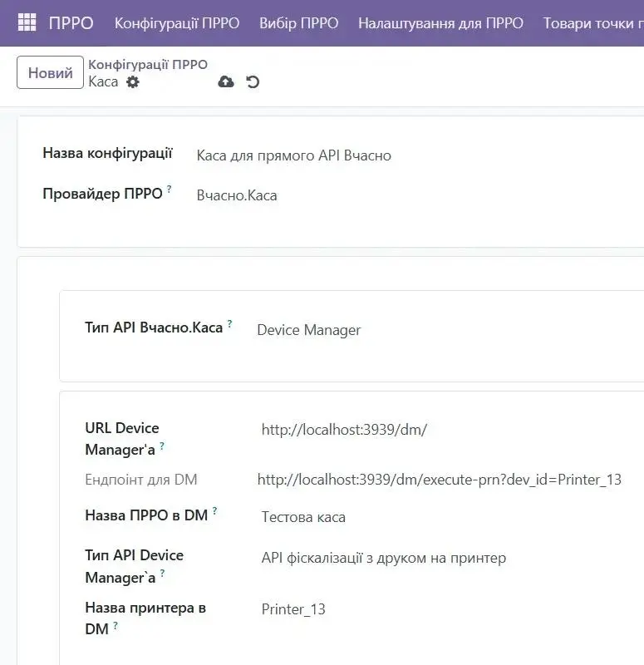
Task: Show help tooltip for Провайдер ПРРО
Action: 170,190
